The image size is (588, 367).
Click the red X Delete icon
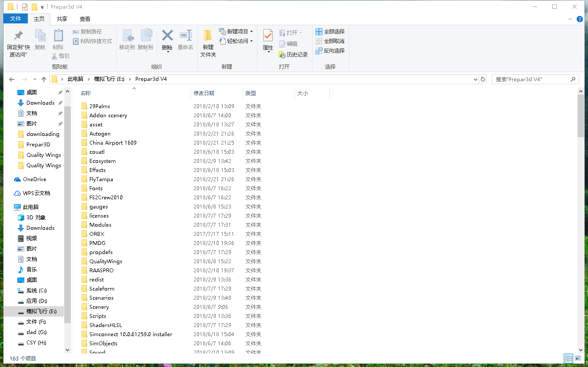[167, 35]
